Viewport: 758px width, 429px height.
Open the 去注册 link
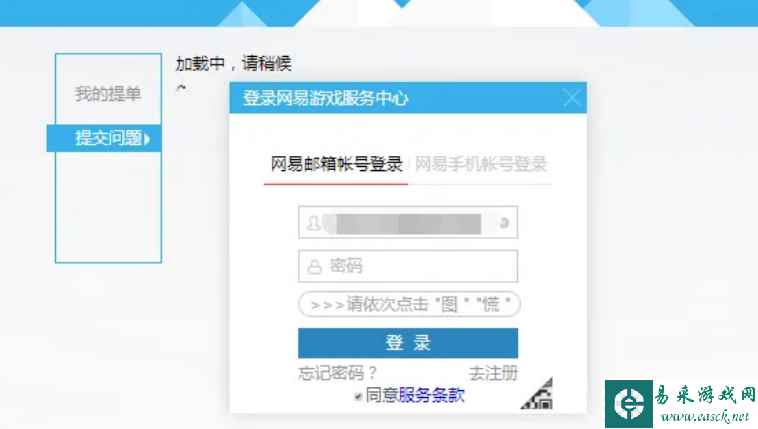tap(493, 373)
